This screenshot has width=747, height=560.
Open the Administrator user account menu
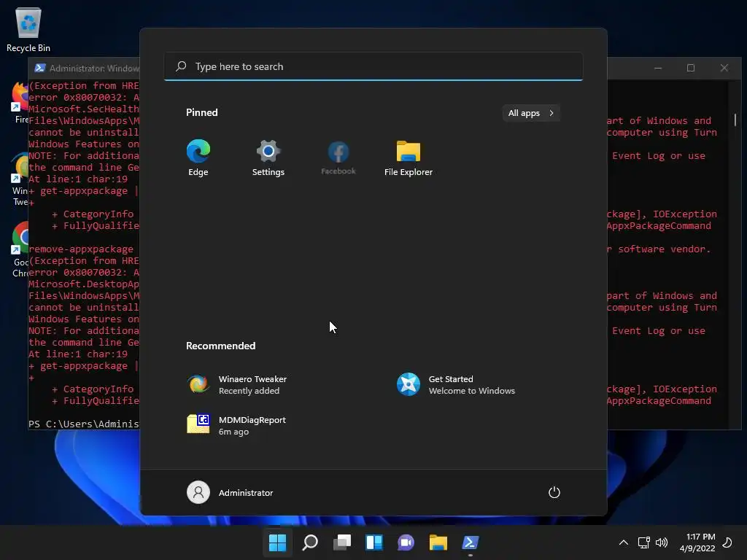pyautogui.click(x=230, y=492)
